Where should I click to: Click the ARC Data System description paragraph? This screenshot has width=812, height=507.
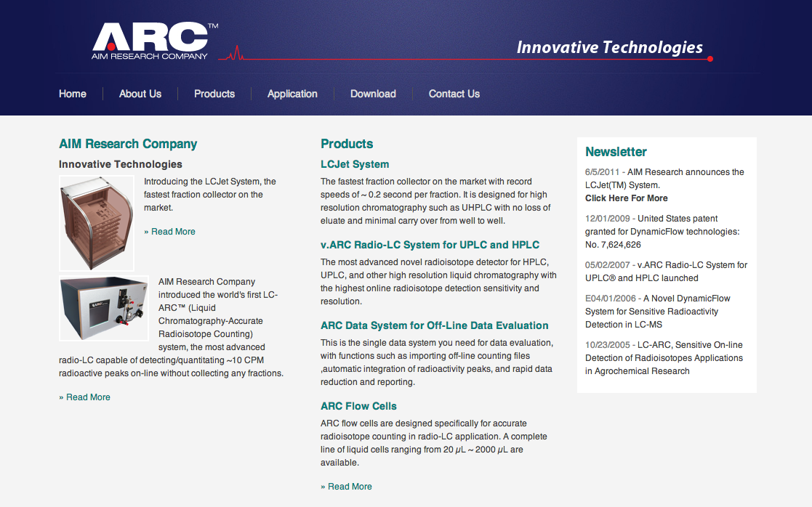click(437, 362)
